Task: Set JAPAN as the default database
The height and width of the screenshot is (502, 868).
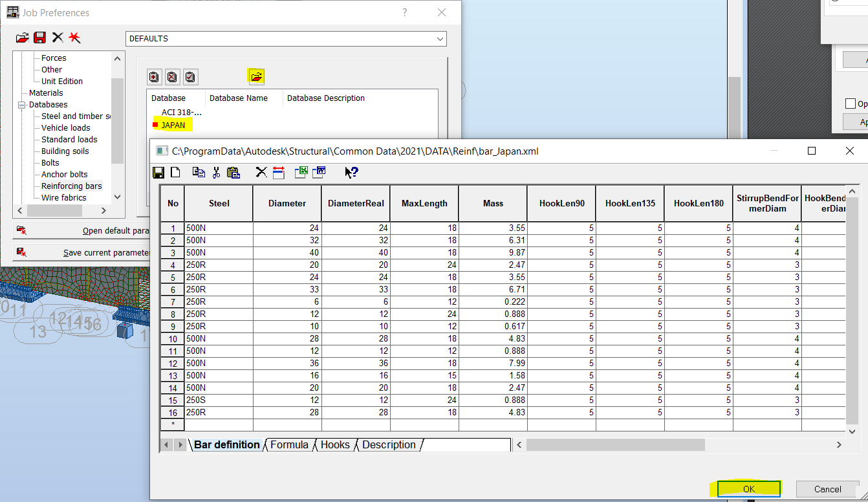Action: click(x=190, y=76)
